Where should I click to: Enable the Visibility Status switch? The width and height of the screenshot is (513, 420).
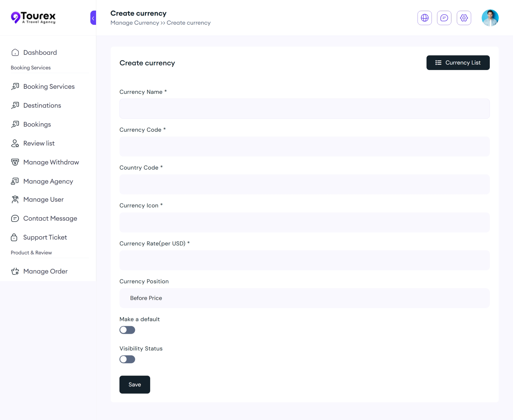pyautogui.click(x=127, y=359)
